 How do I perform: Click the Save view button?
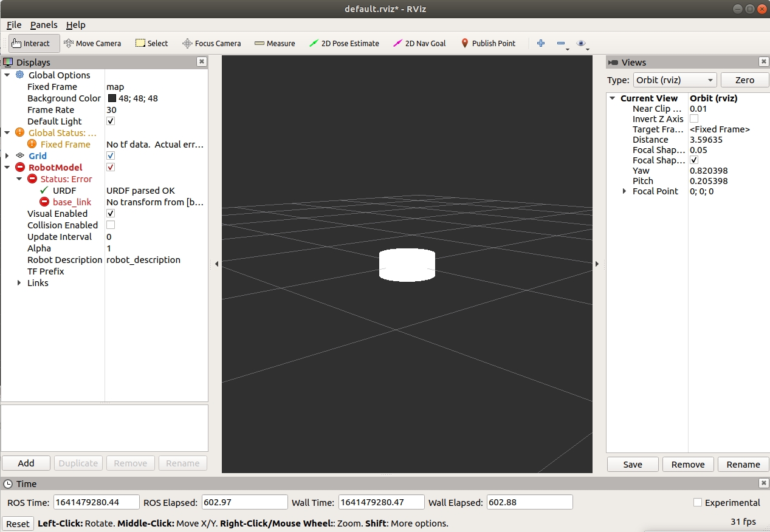click(633, 464)
